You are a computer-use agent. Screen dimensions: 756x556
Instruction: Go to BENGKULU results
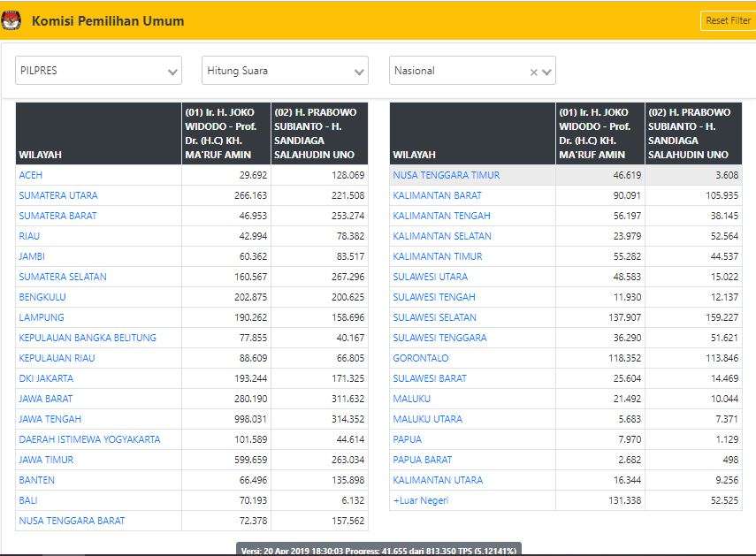tap(42, 297)
